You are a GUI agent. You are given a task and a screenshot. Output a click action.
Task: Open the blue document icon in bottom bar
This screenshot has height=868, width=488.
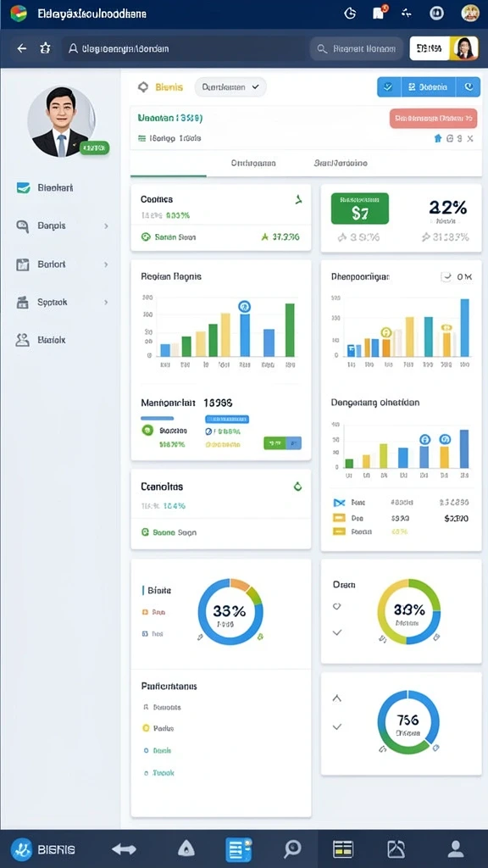click(238, 849)
